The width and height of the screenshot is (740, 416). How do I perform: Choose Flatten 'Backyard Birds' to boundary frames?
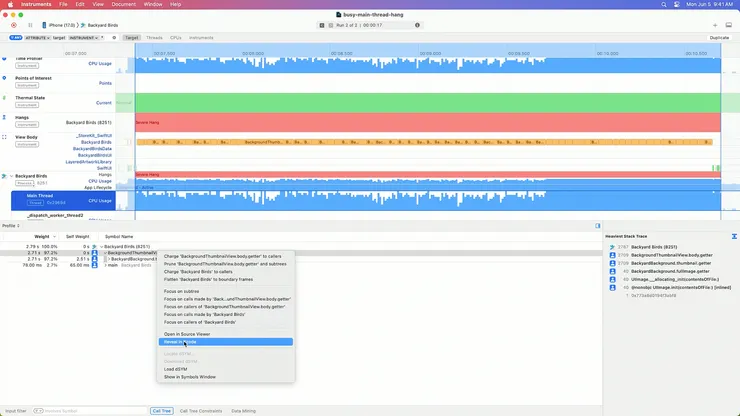pyautogui.click(x=208, y=279)
